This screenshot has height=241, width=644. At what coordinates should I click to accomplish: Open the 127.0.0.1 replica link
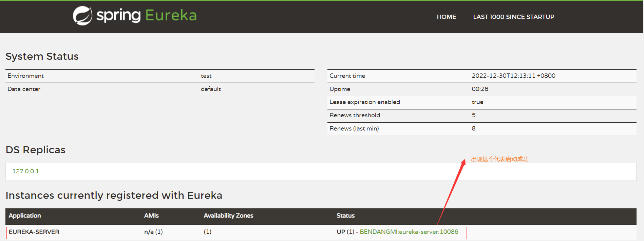[26, 171]
